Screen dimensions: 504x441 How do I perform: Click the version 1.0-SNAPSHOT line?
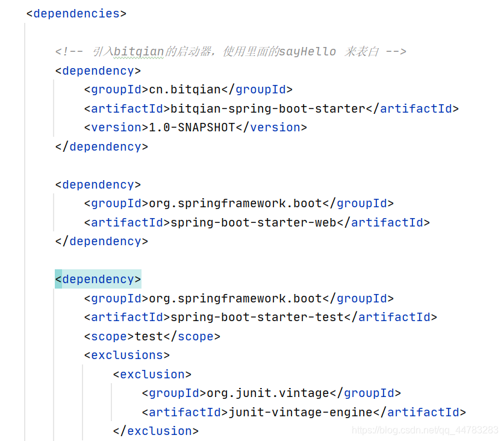click(x=196, y=127)
